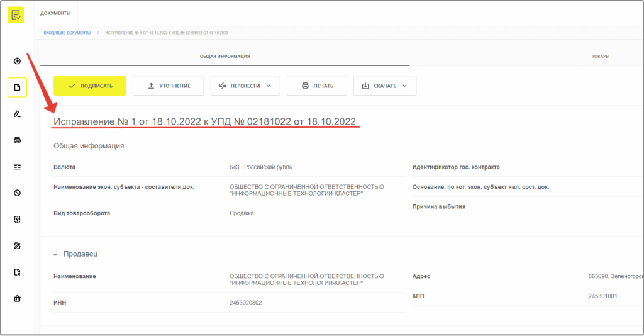The height and width of the screenshot is (336, 644).
Task: Click the Исправление № 1 document title
Action: point(204,121)
